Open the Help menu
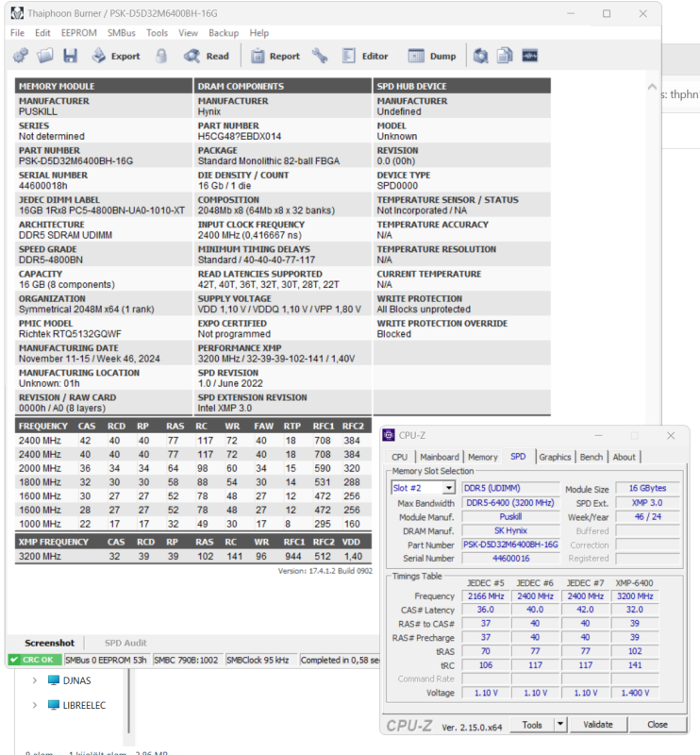 [259, 33]
